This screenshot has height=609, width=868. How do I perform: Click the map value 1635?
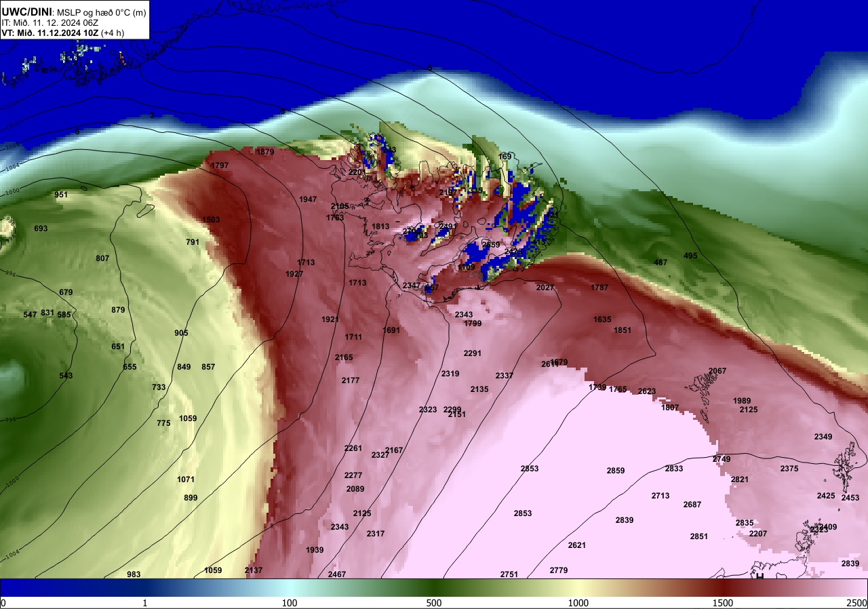602,319
